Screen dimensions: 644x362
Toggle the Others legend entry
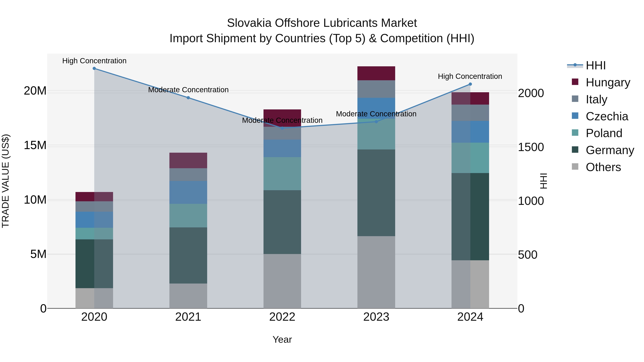[596, 167]
